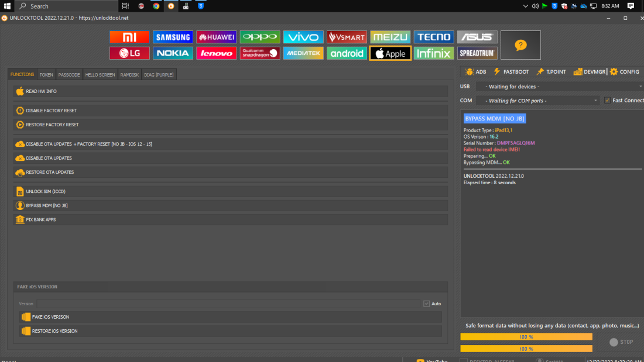Image resolution: width=644 pixels, height=362 pixels.
Task: Toggle the Fast Connect checkbox
Action: [608, 101]
